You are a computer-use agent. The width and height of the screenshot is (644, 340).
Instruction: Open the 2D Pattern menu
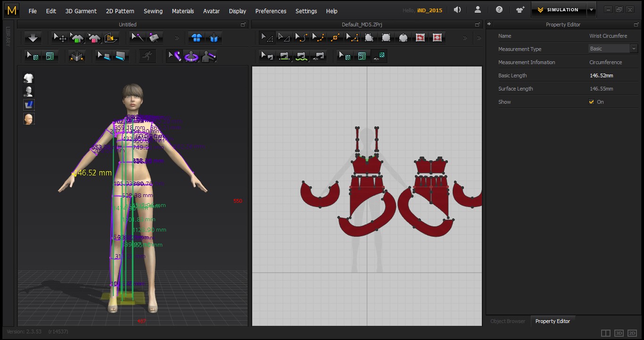pyautogui.click(x=120, y=11)
